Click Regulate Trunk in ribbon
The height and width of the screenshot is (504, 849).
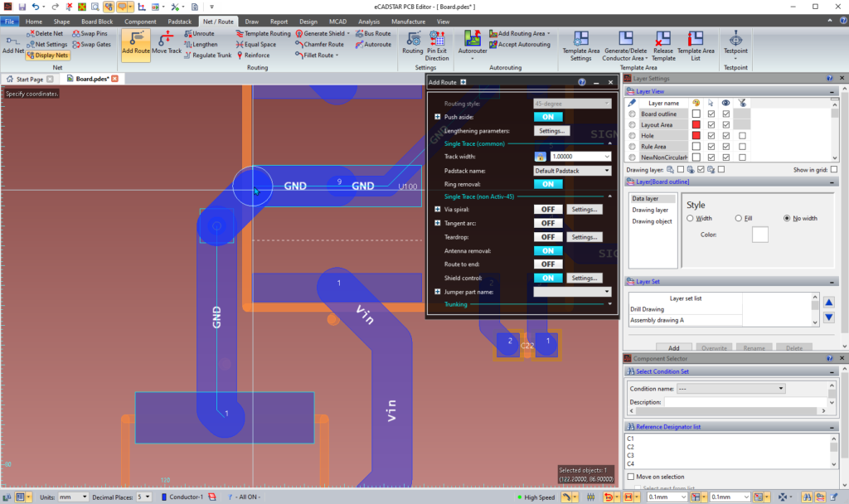tap(207, 56)
